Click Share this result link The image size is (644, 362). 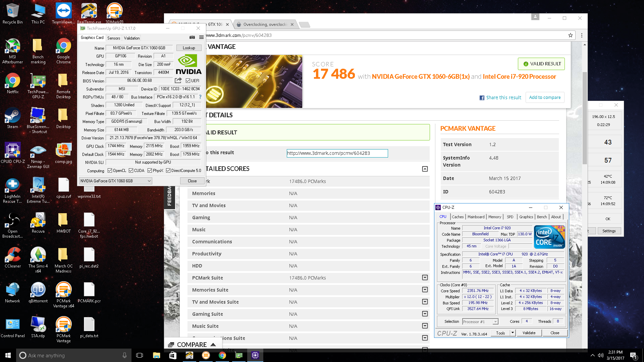pos(500,98)
